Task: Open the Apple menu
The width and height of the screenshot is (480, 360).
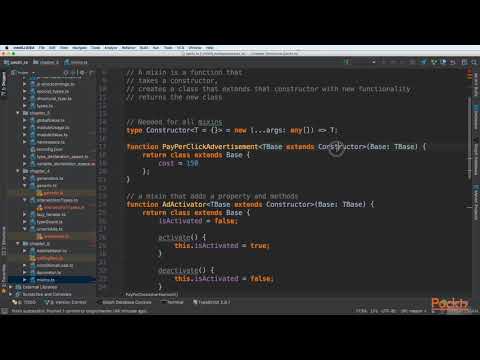Action: 6,48
